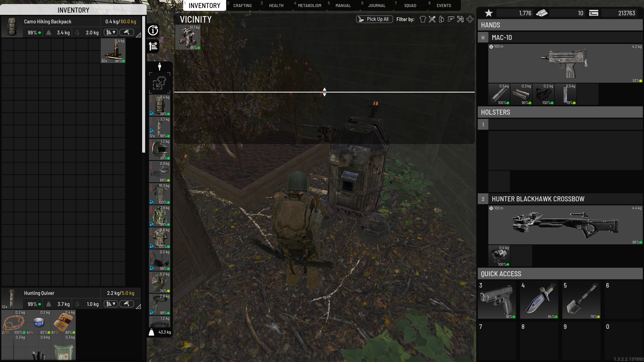Image resolution: width=644 pixels, height=362 pixels.
Task: Toggle the weapons filter (pistol icon)
Action: 451,19
